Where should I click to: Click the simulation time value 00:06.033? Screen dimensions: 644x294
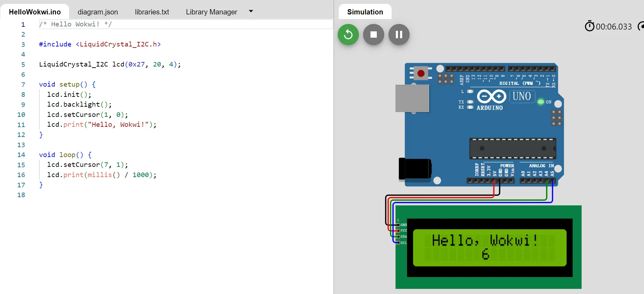pyautogui.click(x=614, y=27)
